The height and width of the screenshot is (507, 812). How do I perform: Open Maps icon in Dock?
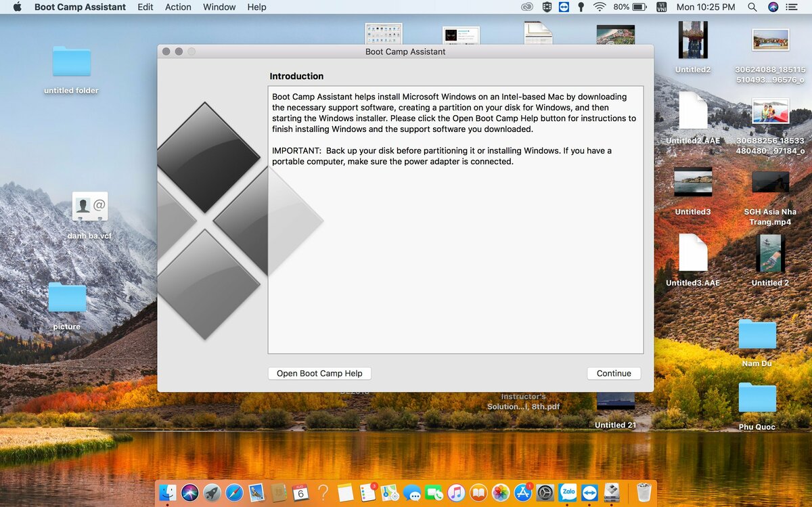click(x=389, y=492)
